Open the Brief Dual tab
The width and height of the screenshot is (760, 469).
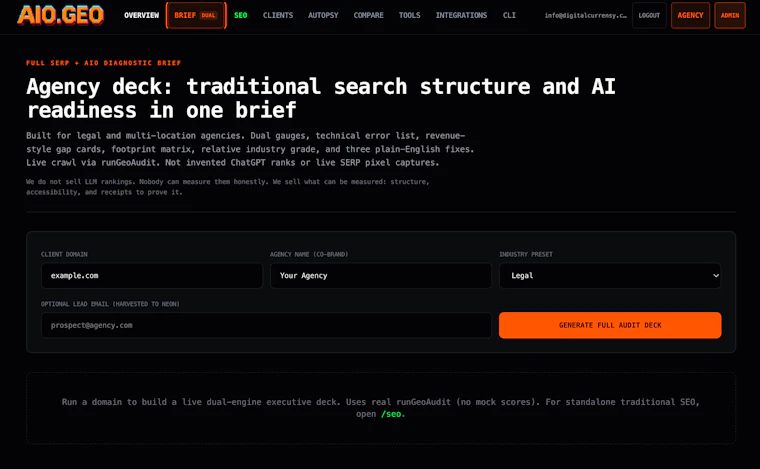pos(196,16)
